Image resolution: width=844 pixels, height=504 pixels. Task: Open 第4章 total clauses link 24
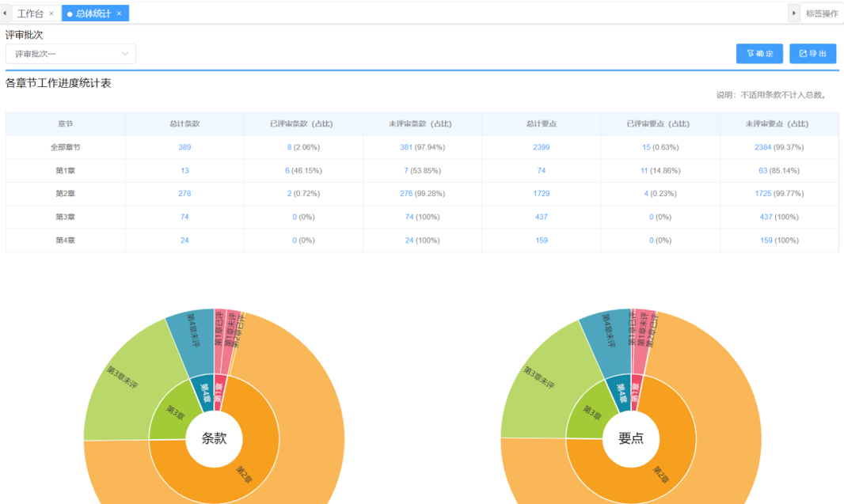coord(184,241)
